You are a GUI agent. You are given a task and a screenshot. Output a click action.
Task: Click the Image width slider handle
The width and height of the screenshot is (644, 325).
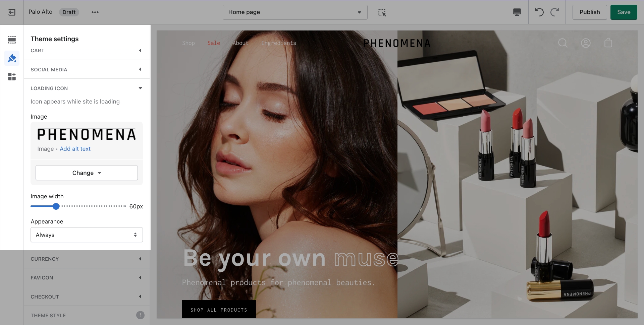coord(56,206)
